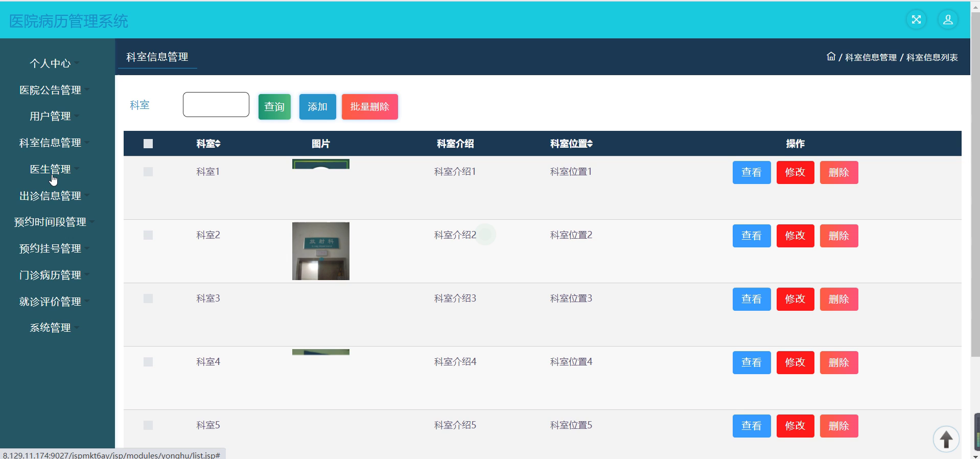Click the 添加 add button
The image size is (980, 459).
(x=317, y=107)
